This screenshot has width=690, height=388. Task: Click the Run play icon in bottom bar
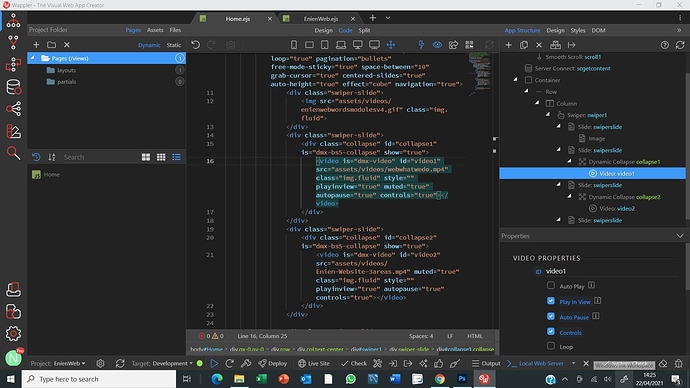(214, 363)
